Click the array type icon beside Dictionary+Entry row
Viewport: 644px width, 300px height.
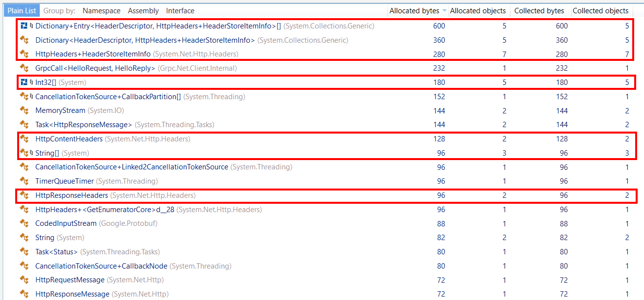tap(23, 26)
